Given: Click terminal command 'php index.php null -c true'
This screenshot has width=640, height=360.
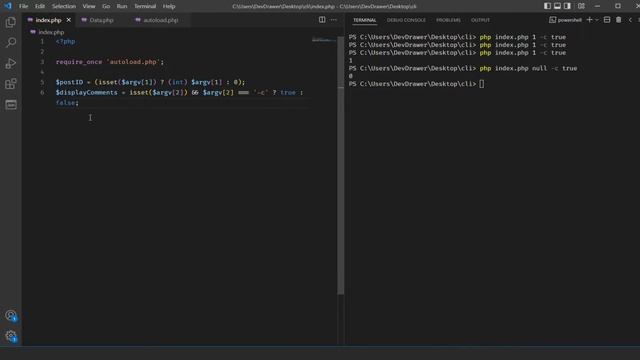Looking at the screenshot, I should pyautogui.click(x=528, y=68).
